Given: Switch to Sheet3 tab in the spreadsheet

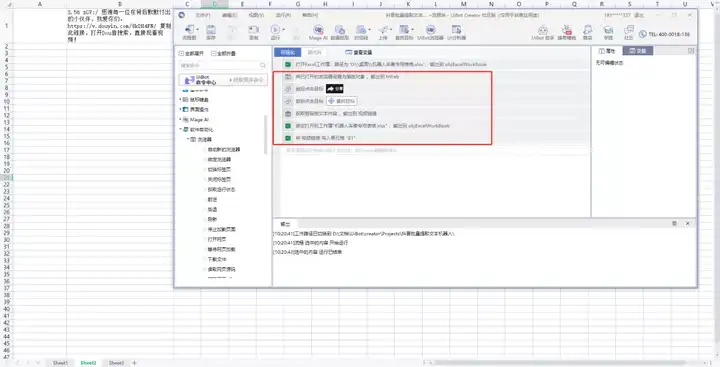Looking at the screenshot, I should tap(116, 363).
